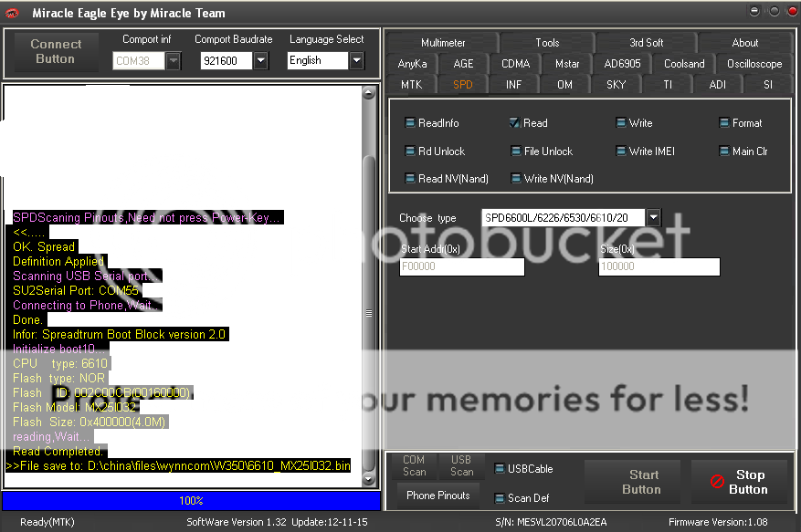Screen dimensions: 801x532
Task: Open the Comport inf dropdown arrow
Action: (x=174, y=61)
